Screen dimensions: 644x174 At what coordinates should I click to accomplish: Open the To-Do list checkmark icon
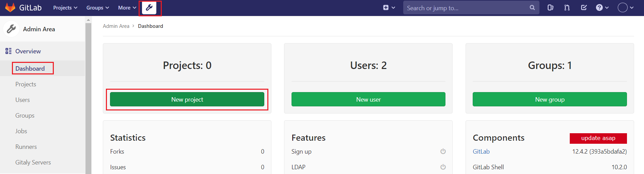coord(584,7)
